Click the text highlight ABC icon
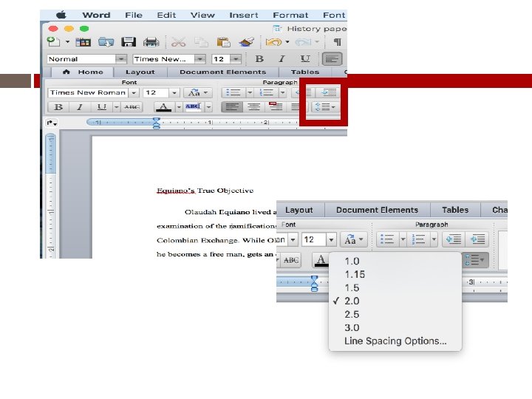 (x=193, y=107)
